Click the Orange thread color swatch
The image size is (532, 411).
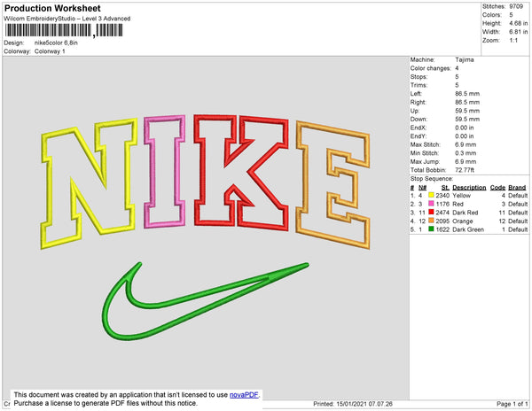click(x=431, y=221)
